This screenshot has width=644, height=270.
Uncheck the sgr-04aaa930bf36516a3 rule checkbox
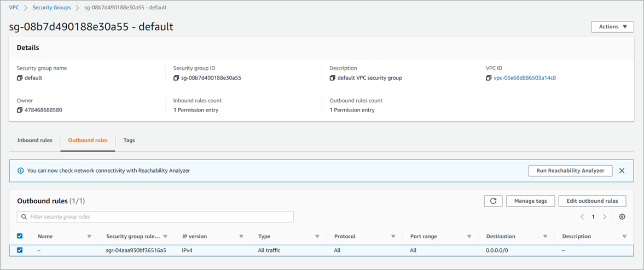[x=20, y=250]
